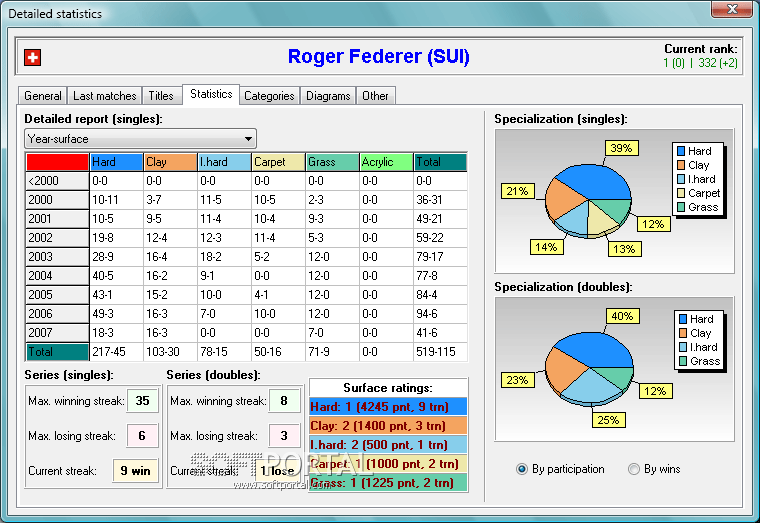Click the Swiss flag icon
Image resolution: width=760 pixels, height=523 pixels.
[x=32, y=57]
